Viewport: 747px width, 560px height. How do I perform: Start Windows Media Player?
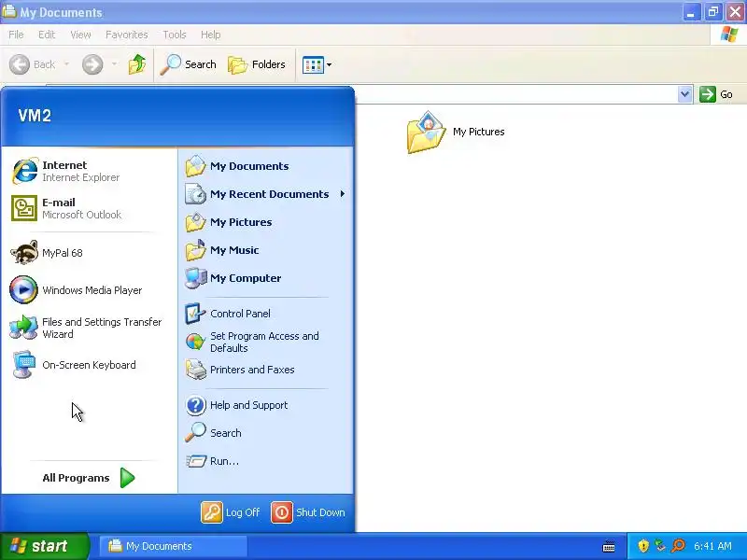pyautogui.click(x=89, y=290)
